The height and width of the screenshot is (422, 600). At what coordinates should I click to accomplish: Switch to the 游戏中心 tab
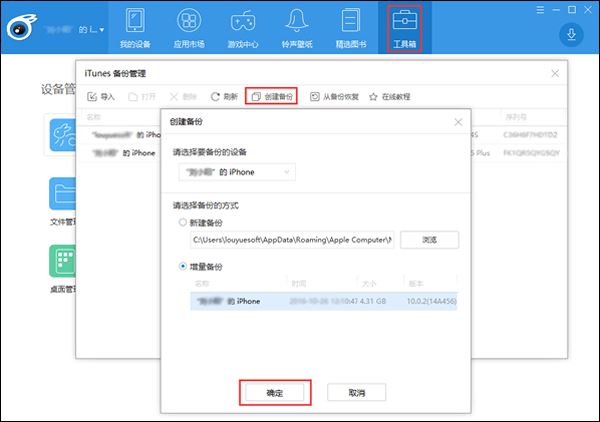coord(243,28)
